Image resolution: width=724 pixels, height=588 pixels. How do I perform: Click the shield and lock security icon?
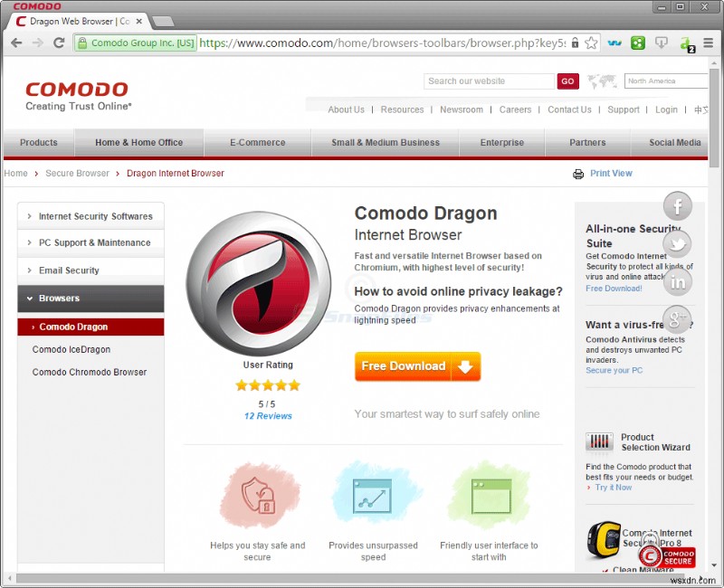pos(259,496)
